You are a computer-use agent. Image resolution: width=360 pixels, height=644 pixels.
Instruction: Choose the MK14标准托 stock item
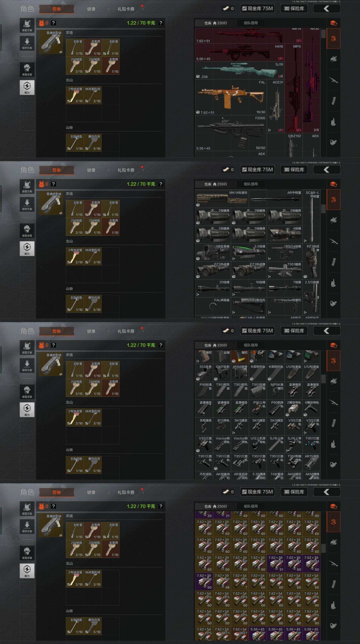coord(222,199)
